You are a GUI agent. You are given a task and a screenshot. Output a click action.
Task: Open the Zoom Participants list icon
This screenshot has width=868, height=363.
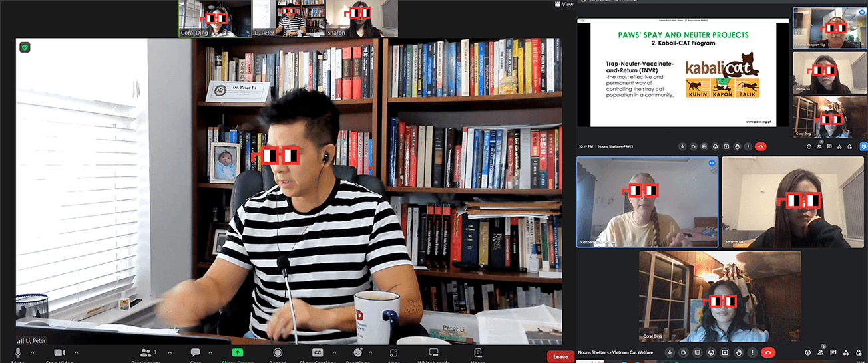[147, 352]
